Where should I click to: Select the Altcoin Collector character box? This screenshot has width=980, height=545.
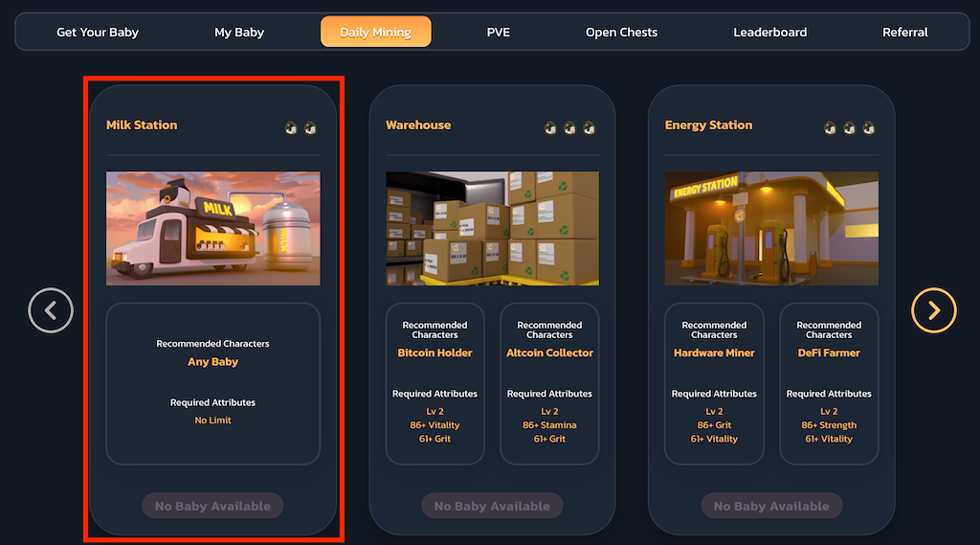click(549, 383)
